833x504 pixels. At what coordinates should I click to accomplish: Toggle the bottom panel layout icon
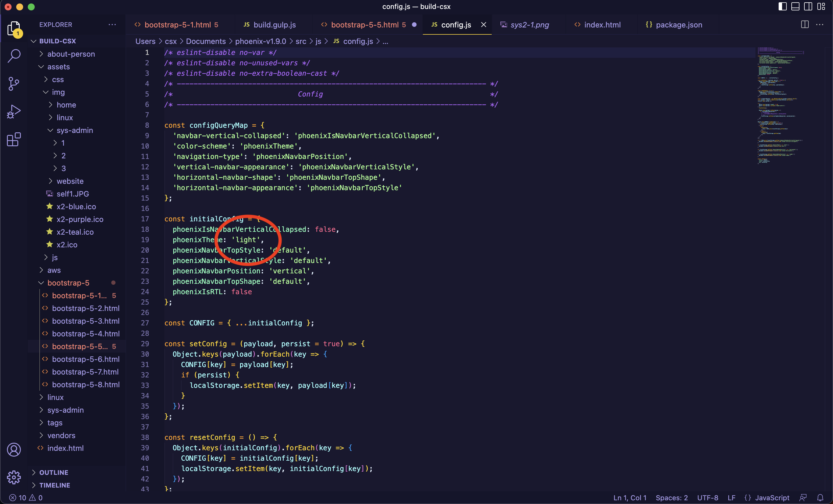795,6
